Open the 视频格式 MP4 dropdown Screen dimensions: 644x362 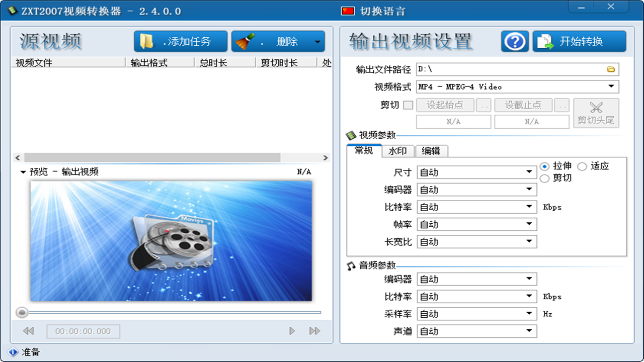tap(518, 86)
